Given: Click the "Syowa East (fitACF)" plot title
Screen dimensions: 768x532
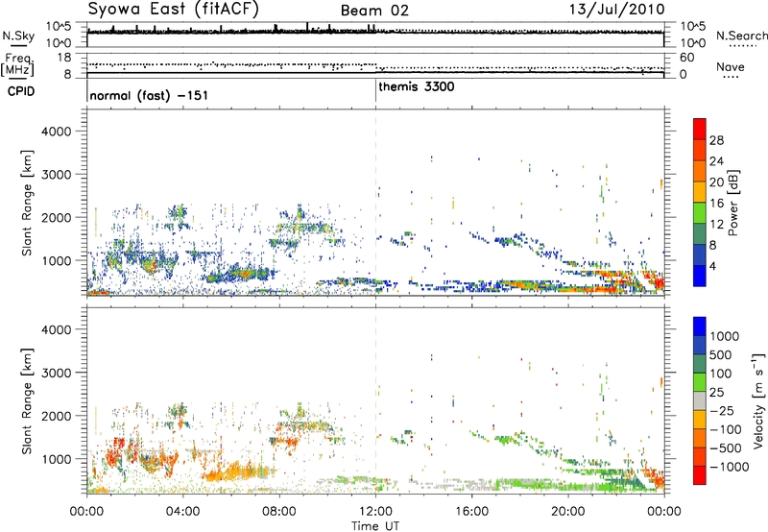Looking at the screenshot, I should pos(174,9).
